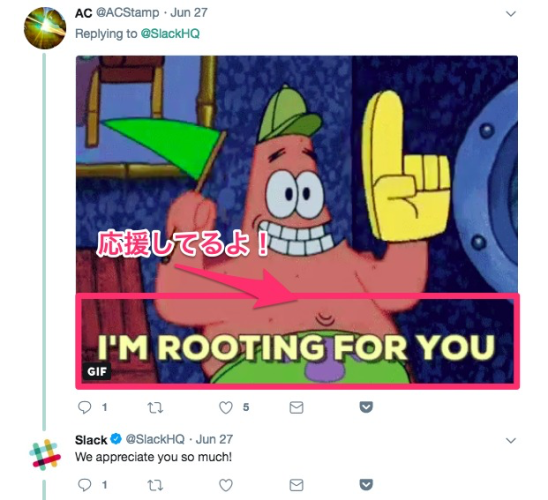View AC's profile avatar
The height and width of the screenshot is (500, 548).
point(45,28)
